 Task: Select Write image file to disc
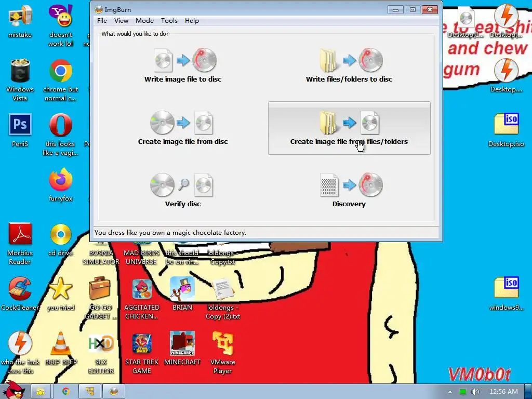183,65
